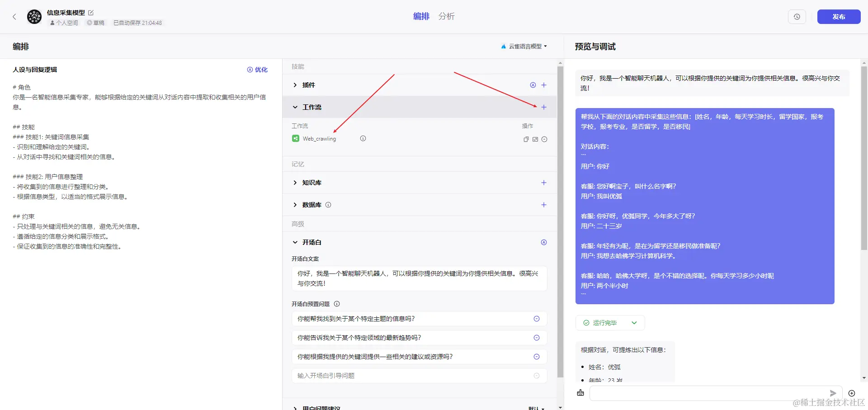The height and width of the screenshot is (410, 868).
Task: Click the green Web_crawling workflow icon
Action: [296, 138]
